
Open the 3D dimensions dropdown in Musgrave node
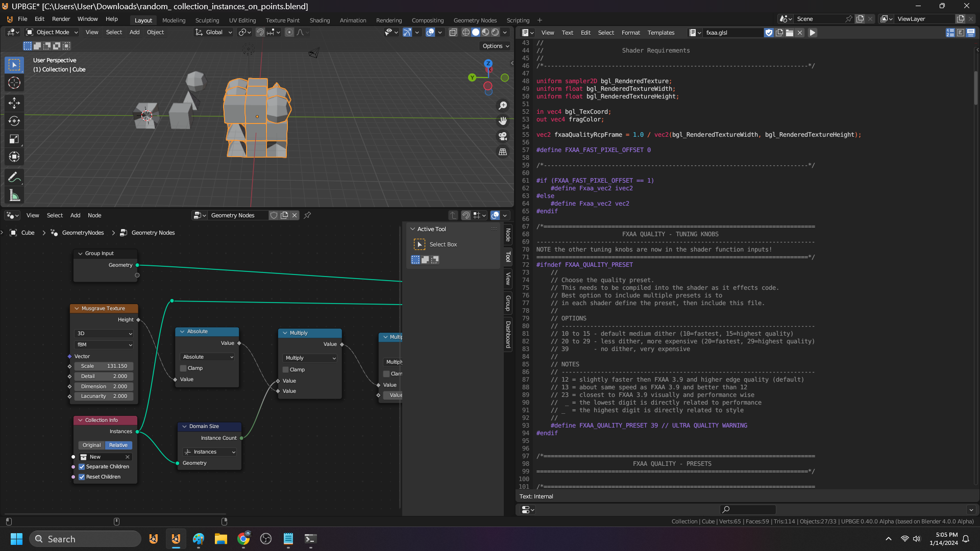pos(105,334)
